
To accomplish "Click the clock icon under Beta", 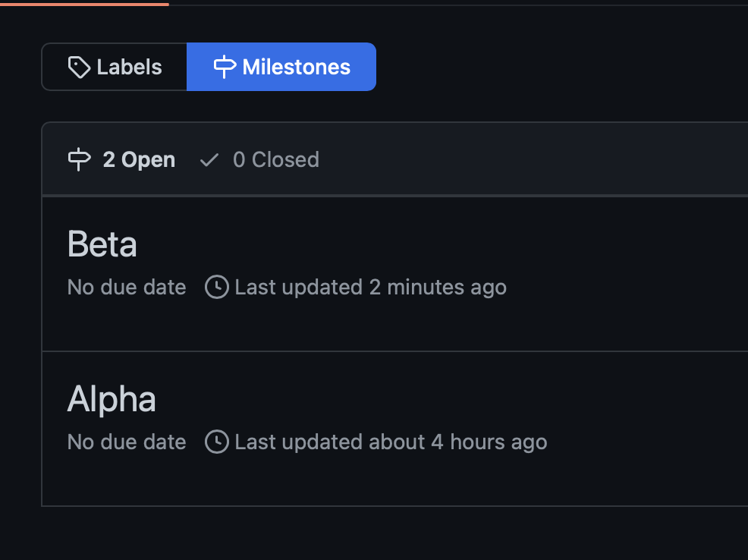I will pos(217,287).
